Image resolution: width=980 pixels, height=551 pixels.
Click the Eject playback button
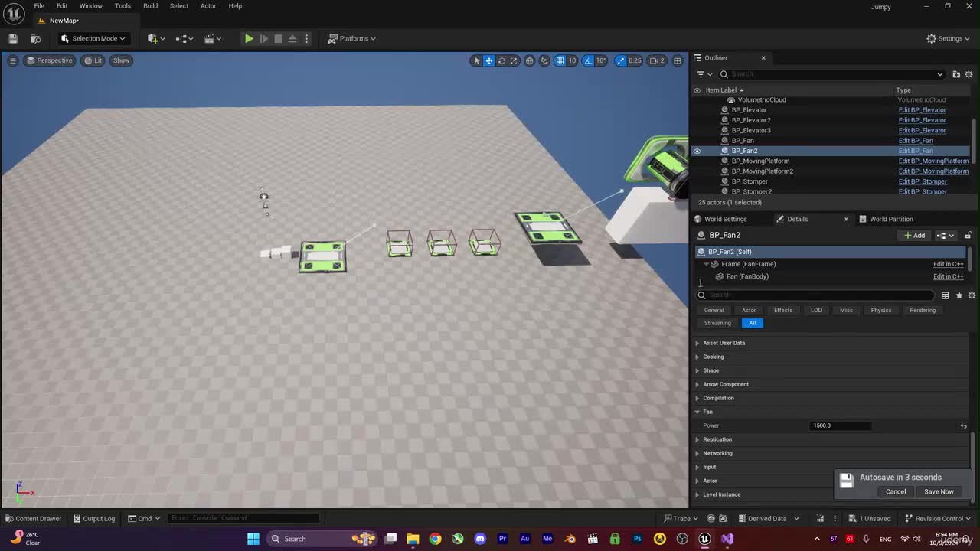292,38
